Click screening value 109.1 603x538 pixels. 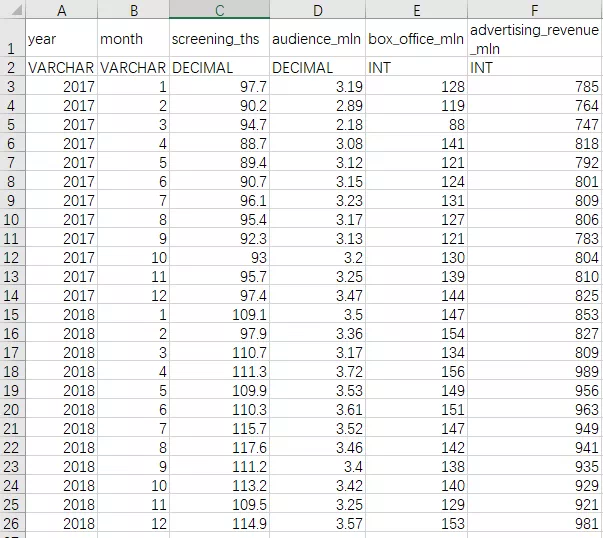coord(220,314)
